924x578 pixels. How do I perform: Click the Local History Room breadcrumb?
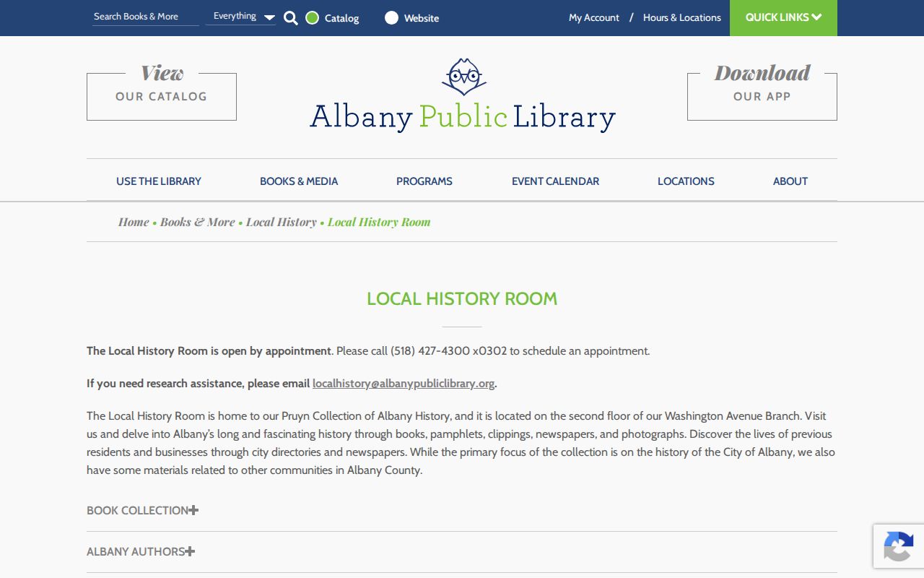[x=379, y=222]
